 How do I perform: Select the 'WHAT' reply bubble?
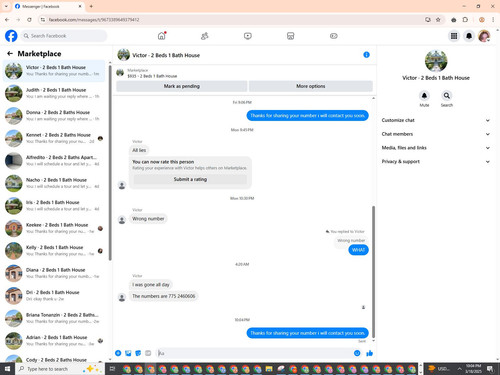(358, 250)
